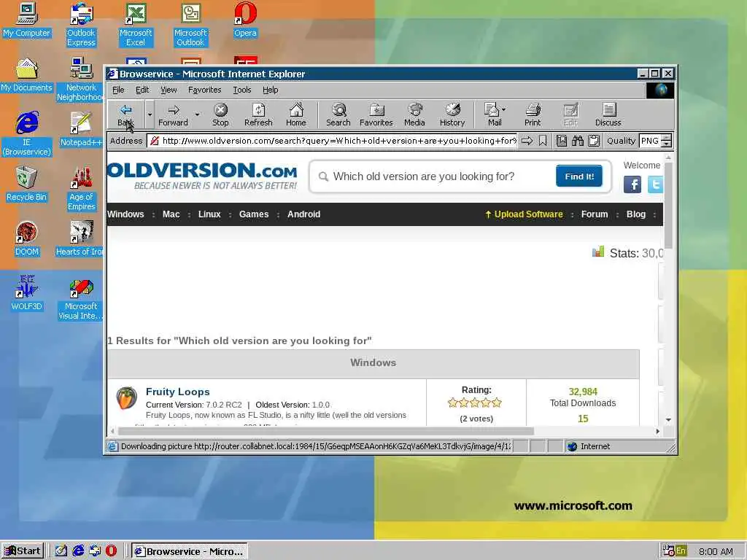This screenshot has width=747, height=560.
Task: Click the Forward toolbar button
Action: point(174,114)
